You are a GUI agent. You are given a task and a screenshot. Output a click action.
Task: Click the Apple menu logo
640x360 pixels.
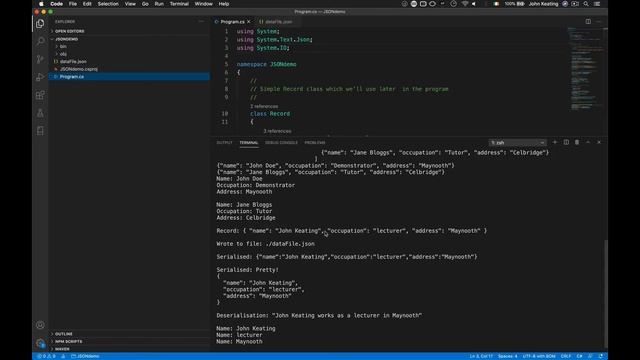coord(41,4)
